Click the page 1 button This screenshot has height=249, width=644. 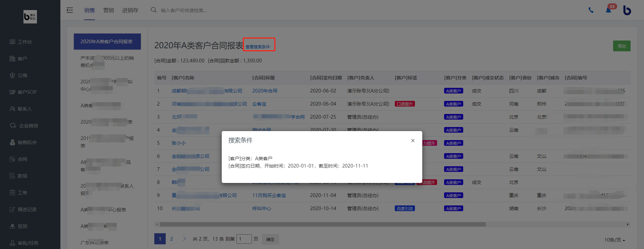(160, 239)
